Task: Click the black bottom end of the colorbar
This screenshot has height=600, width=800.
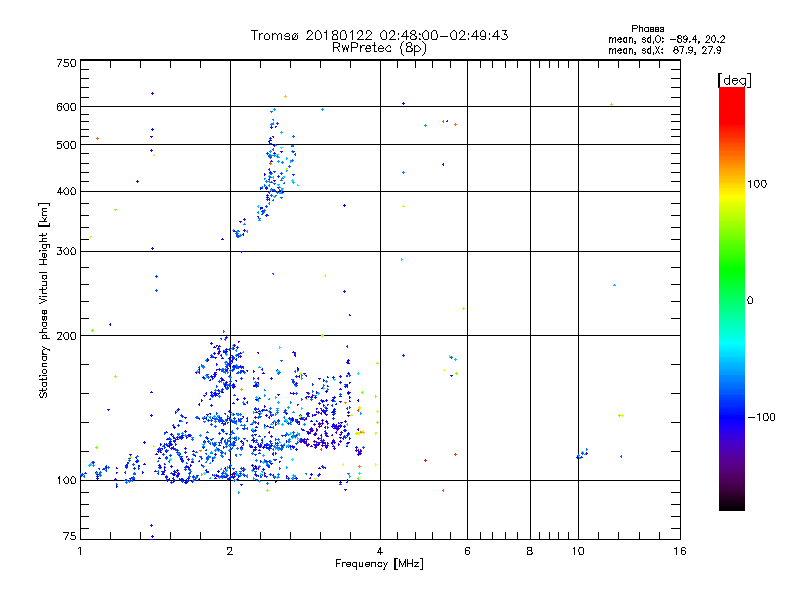Action: 732,503
